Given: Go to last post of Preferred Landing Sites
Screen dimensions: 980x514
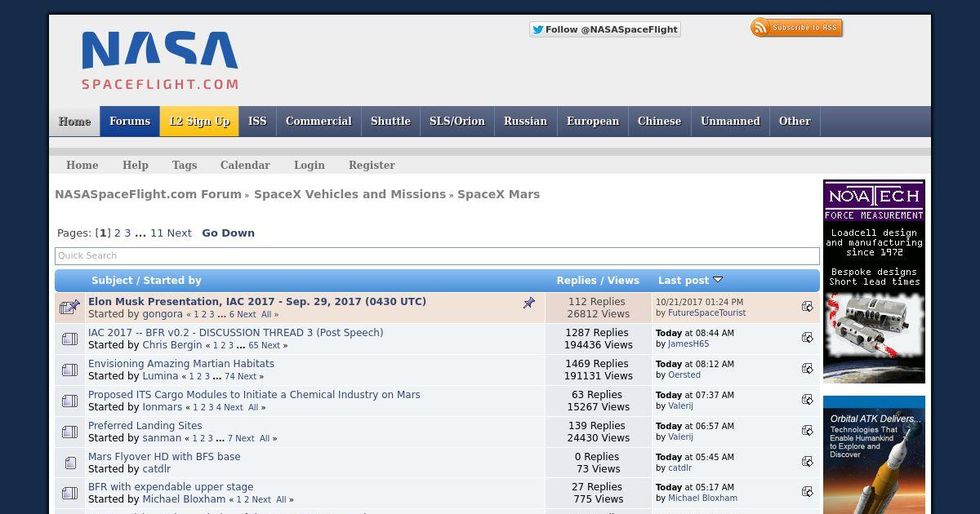Looking at the screenshot, I should (x=807, y=431).
